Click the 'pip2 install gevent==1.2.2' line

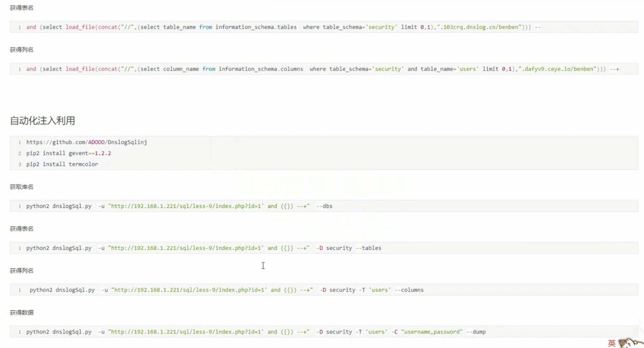coord(69,153)
